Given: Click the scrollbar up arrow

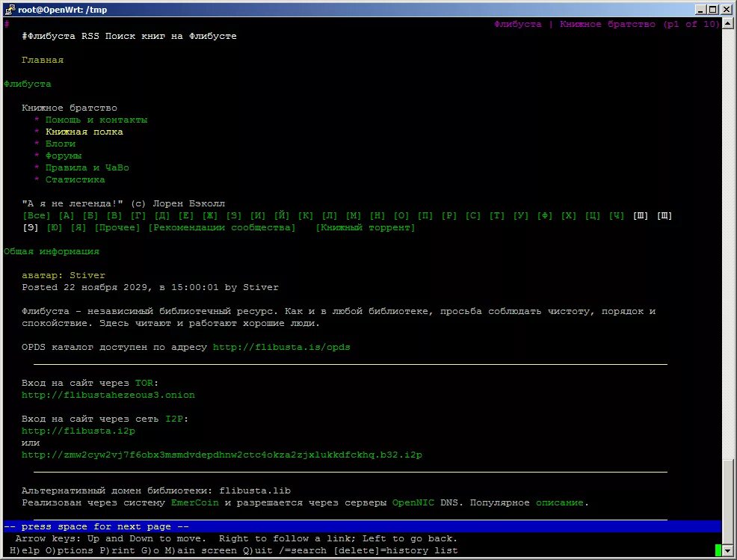Looking at the screenshot, I should click(x=727, y=22).
